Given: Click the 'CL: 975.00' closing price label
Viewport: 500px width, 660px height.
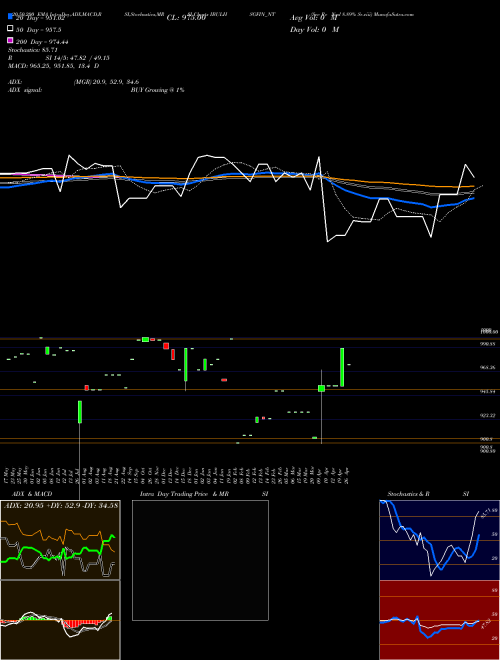Looking at the screenshot, I should click(186, 18).
